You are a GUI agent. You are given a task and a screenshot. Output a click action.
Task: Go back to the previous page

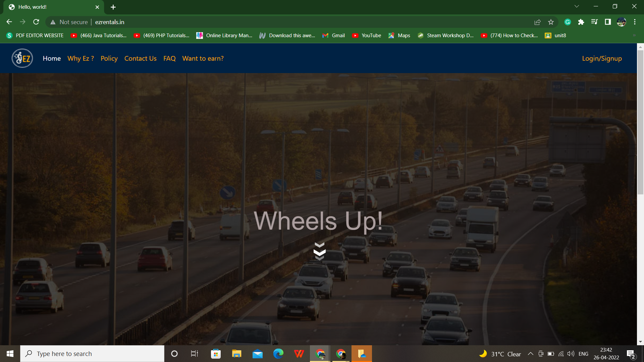coord(9,22)
